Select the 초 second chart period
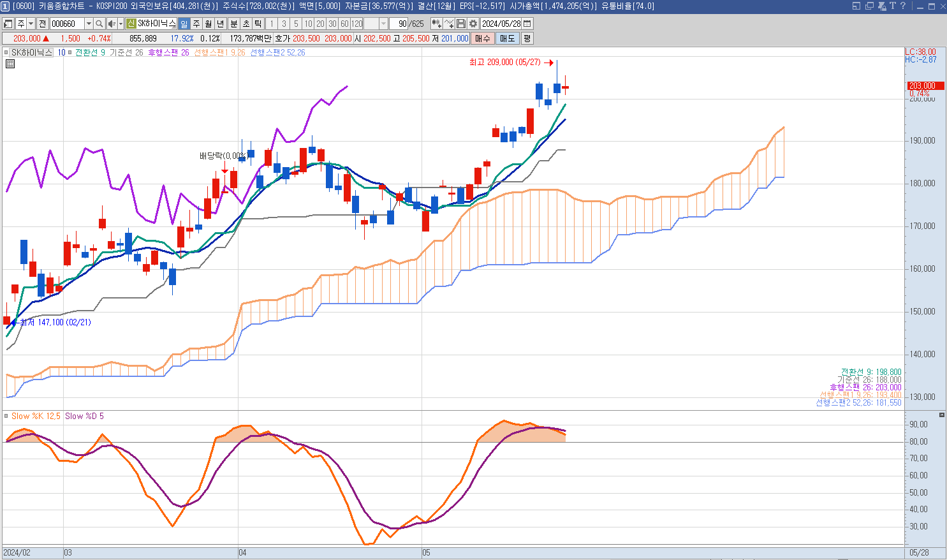The image size is (947, 560). [x=246, y=24]
